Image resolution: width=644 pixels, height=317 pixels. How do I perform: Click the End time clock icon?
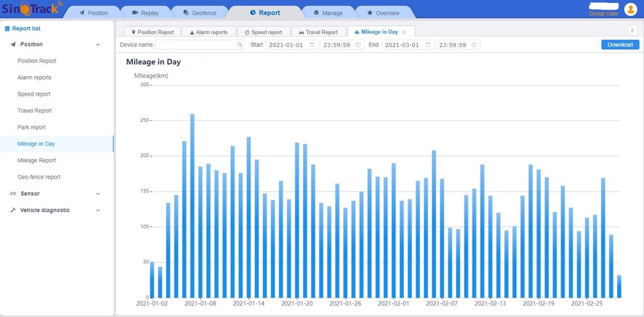coord(474,45)
